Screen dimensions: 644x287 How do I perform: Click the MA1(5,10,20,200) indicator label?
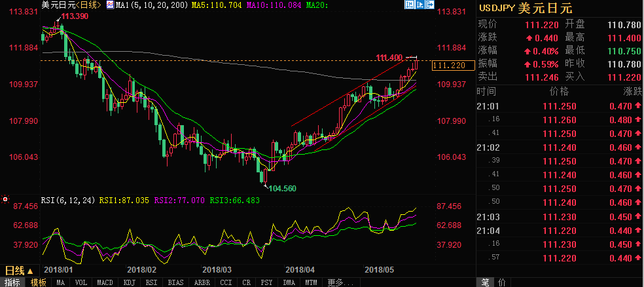(152, 5)
